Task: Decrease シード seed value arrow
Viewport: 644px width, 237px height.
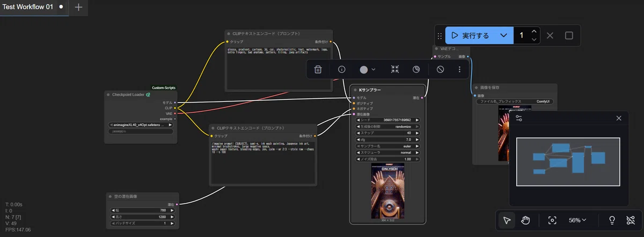Action: click(358, 120)
